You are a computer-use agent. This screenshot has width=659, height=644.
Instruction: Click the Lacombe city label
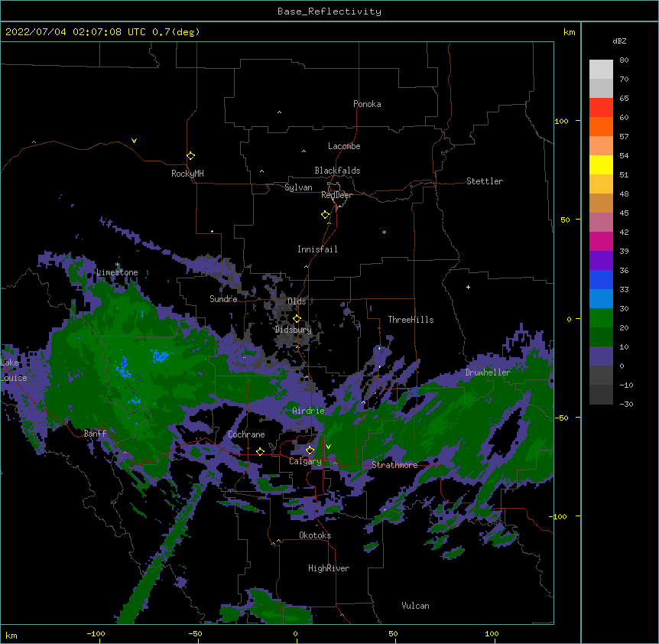coord(344,146)
